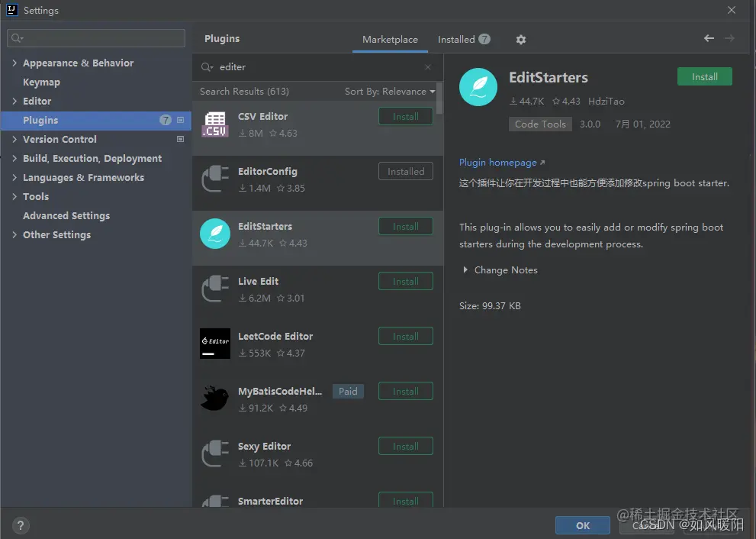The width and height of the screenshot is (756, 539).
Task: Install the CSV Editor plugin
Action: click(x=406, y=116)
